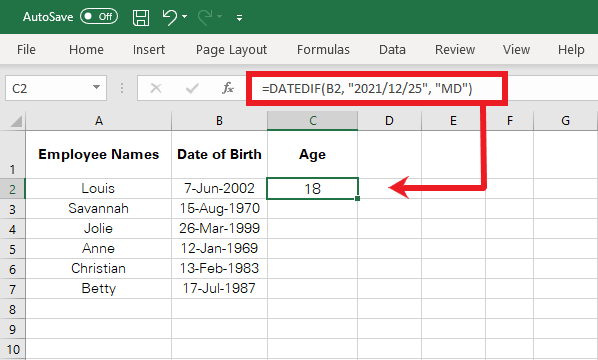The image size is (598, 360).
Task: Select the date cell '7-Jun-2002'
Action: (219, 188)
